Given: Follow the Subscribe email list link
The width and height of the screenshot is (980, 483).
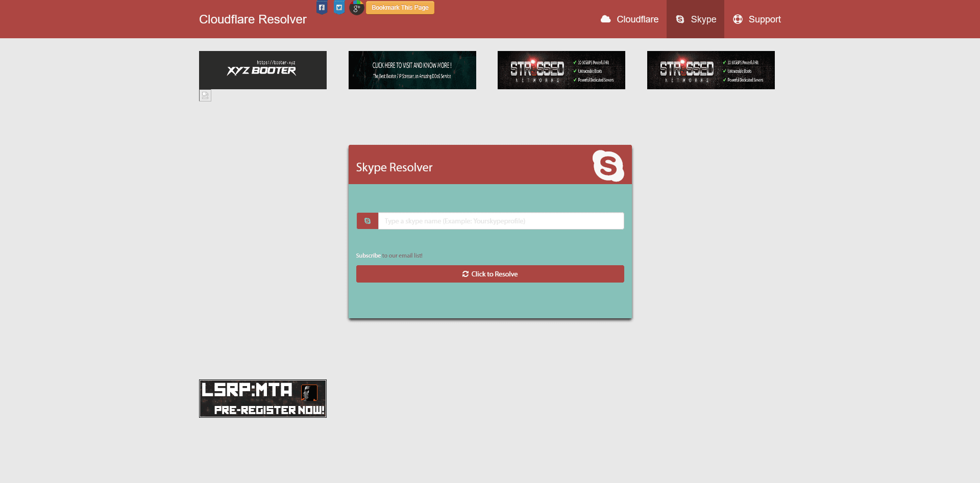Looking at the screenshot, I should pos(368,256).
